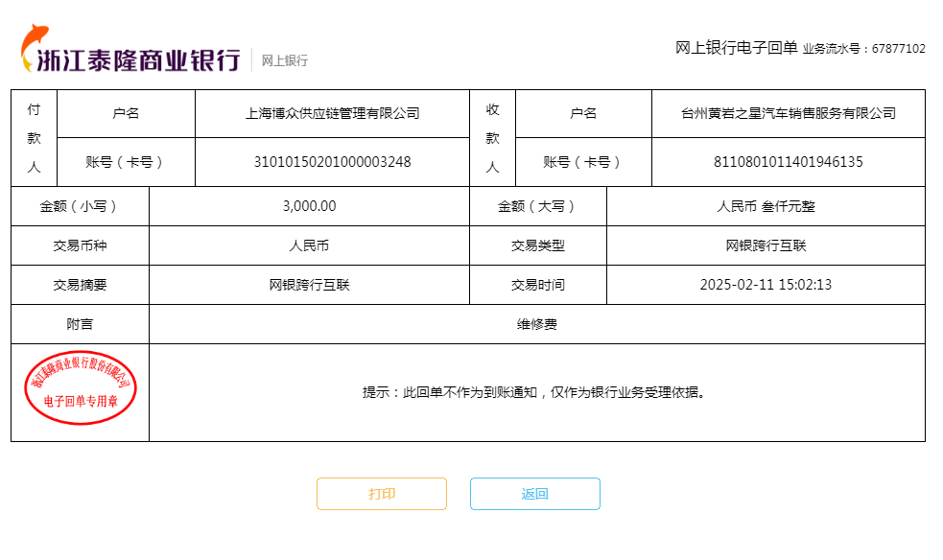Click the serial number 67877102
Image resolution: width=943 pixels, height=560 pixels.
(x=898, y=49)
